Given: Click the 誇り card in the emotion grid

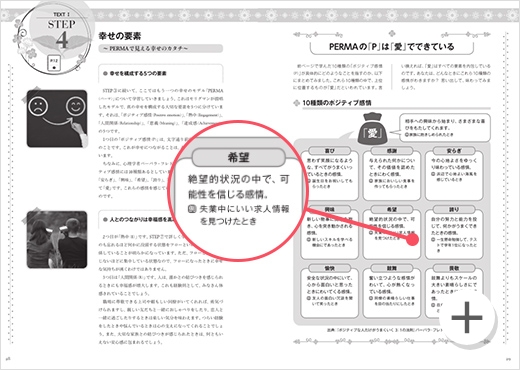Looking at the screenshot, I should tap(454, 232).
